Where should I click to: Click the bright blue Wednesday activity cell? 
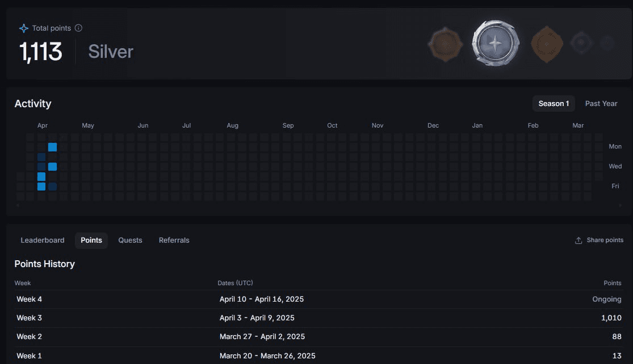point(52,167)
